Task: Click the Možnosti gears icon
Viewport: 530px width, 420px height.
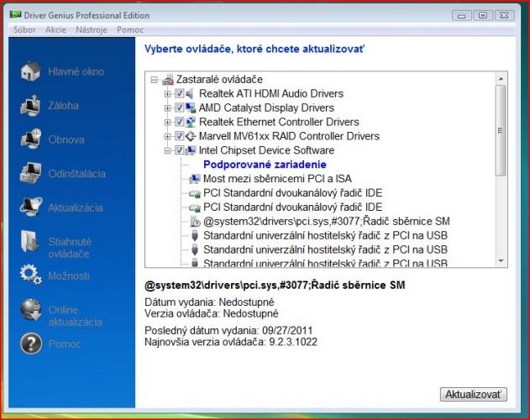Action: tap(30, 275)
